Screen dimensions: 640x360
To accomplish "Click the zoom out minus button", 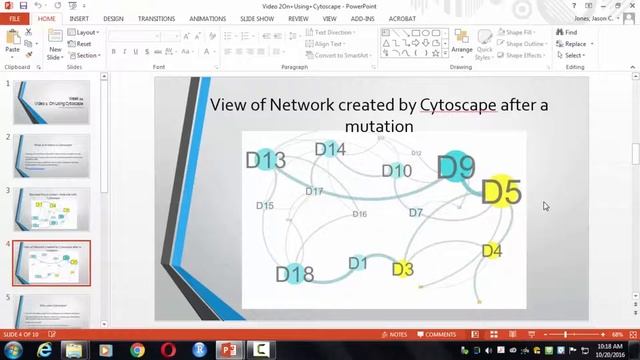I will coord(545,335).
